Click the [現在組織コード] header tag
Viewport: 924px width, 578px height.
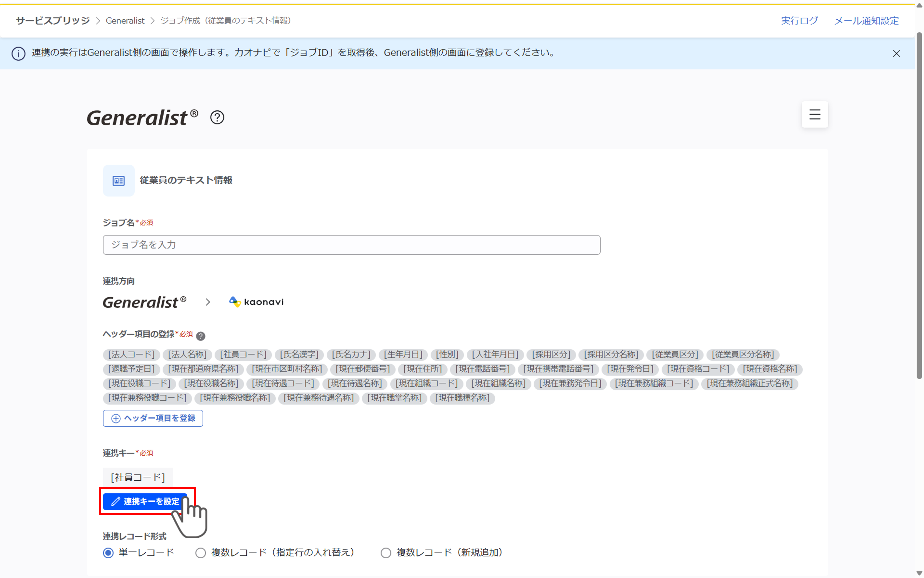coord(427,384)
